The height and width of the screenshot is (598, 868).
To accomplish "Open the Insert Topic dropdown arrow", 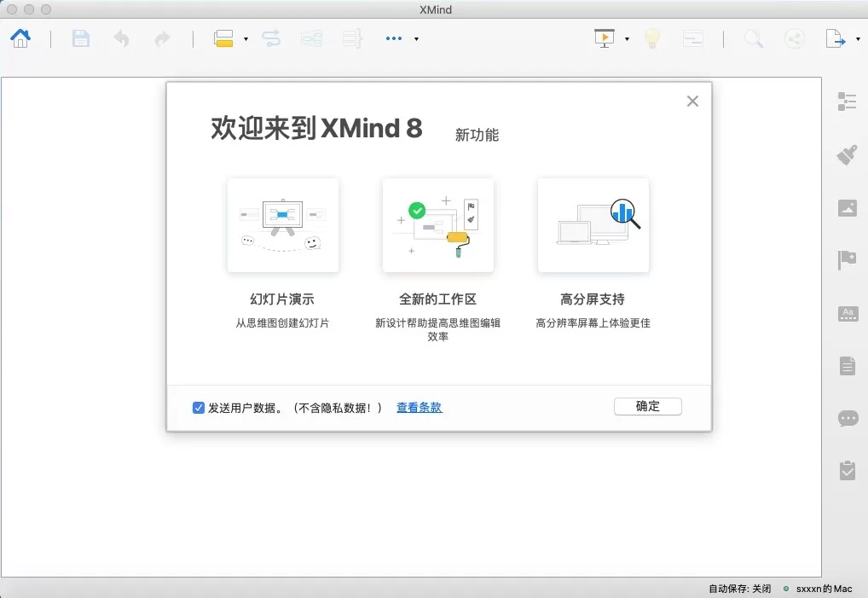I will click(246, 38).
